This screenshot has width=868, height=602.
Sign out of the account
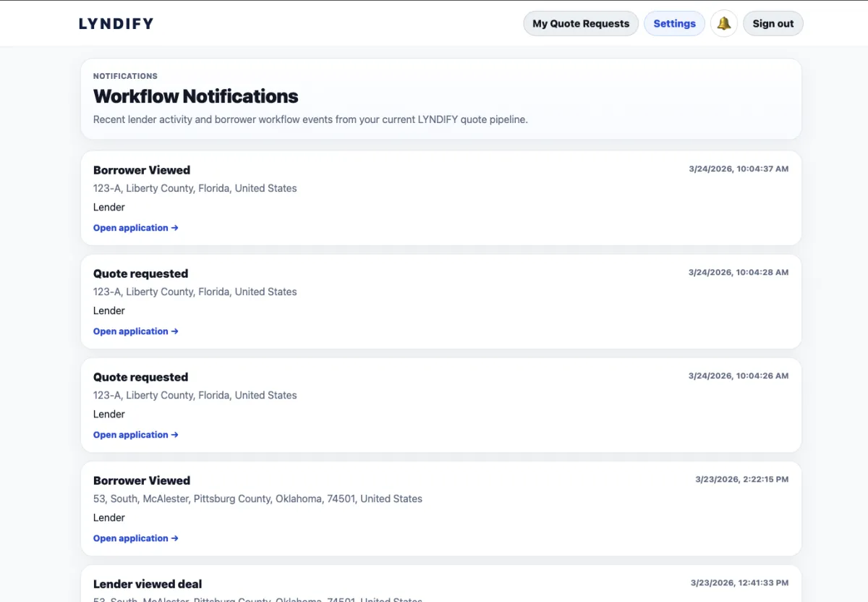pyautogui.click(x=773, y=24)
